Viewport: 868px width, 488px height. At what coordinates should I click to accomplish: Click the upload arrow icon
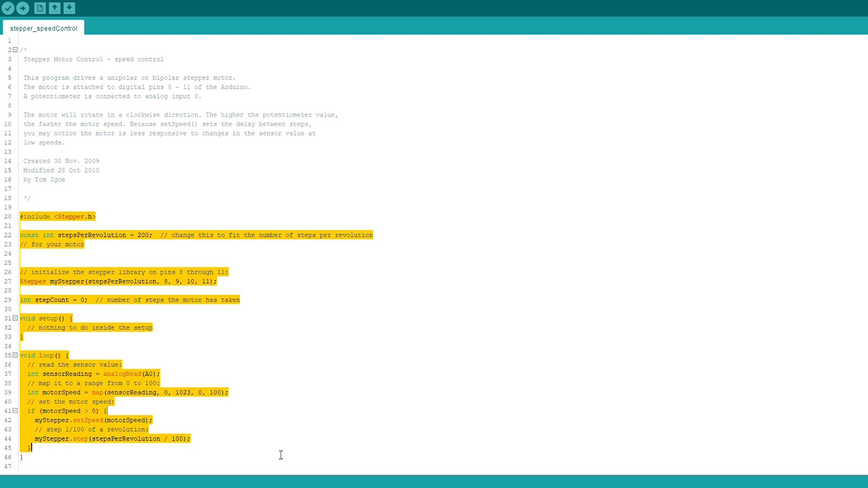pos(54,8)
